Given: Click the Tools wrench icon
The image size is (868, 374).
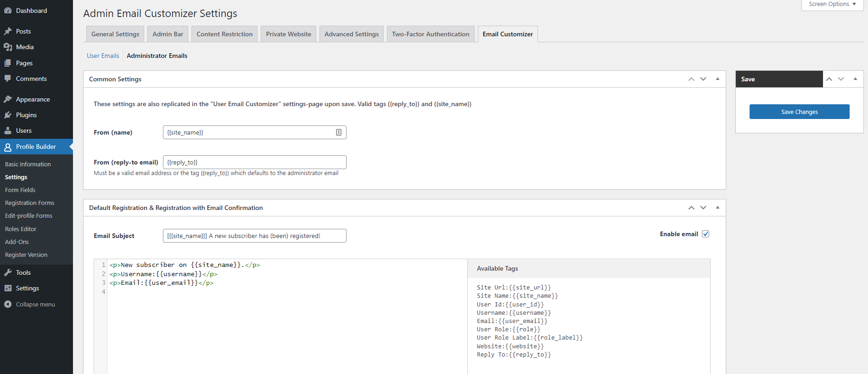Looking at the screenshot, I should click(8, 272).
